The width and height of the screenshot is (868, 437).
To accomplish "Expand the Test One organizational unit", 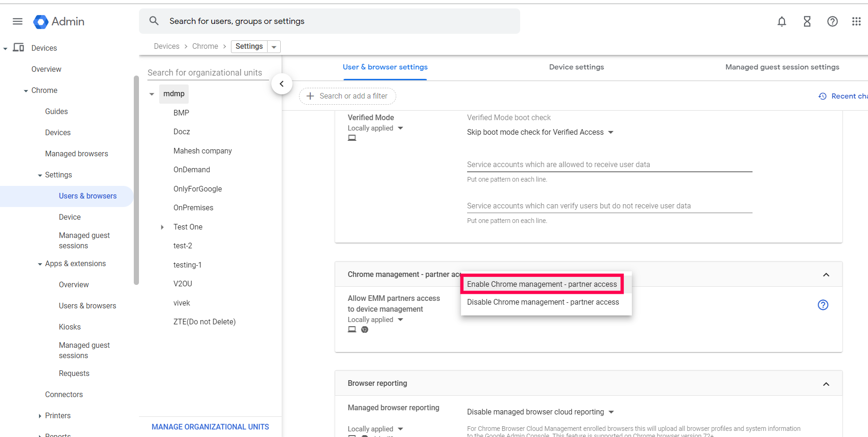I will click(162, 227).
